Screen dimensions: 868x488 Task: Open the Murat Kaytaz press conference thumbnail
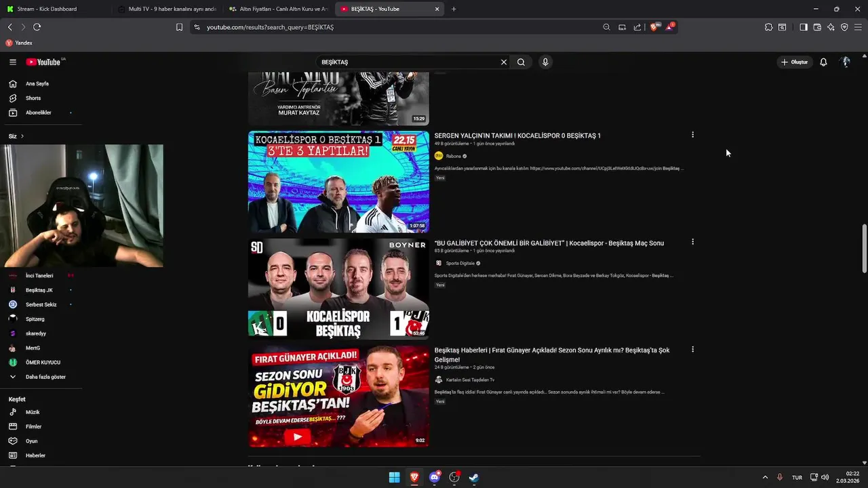(338, 98)
